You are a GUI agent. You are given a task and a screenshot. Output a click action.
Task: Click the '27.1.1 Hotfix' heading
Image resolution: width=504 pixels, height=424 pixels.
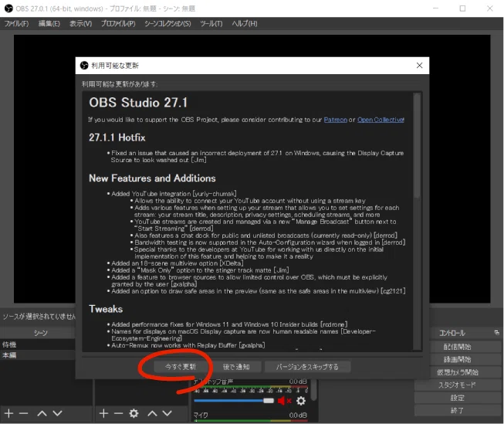click(x=117, y=137)
